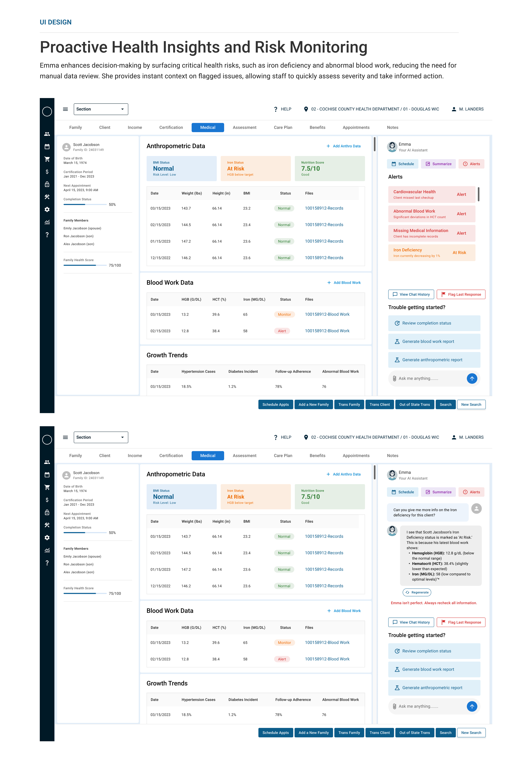Switch to the Assessment tab in the Alerts-list screen

click(x=244, y=127)
